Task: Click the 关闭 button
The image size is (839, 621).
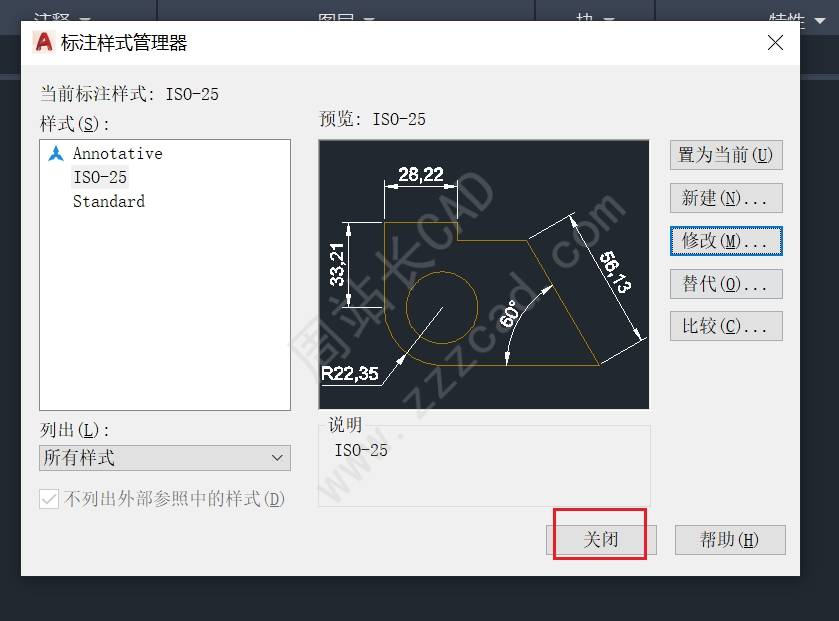Action: (601, 540)
